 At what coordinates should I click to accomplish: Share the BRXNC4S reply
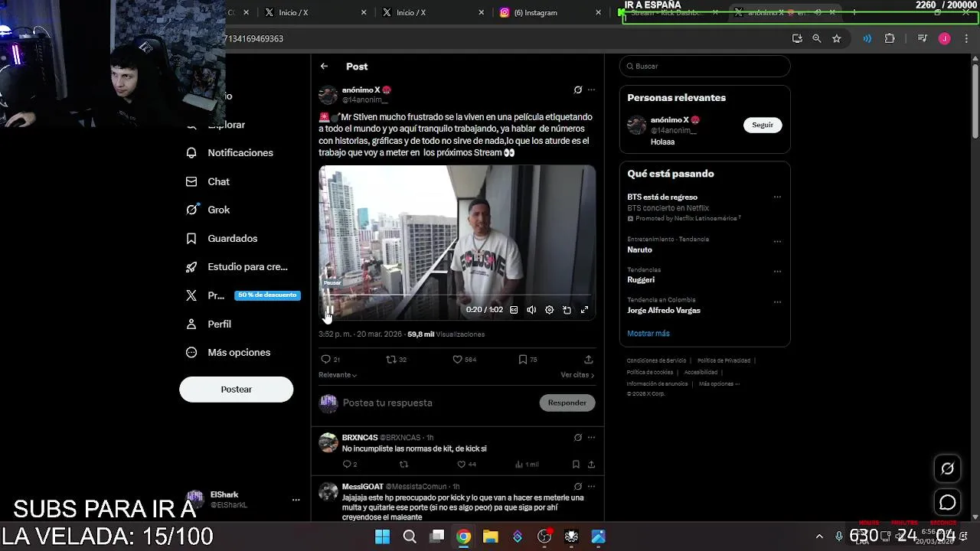[591, 465]
